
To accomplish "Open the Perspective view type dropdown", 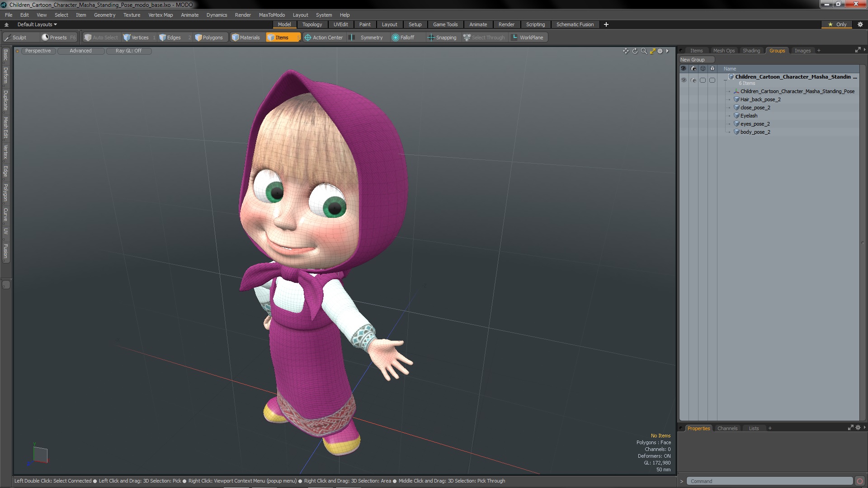I will 38,51.
